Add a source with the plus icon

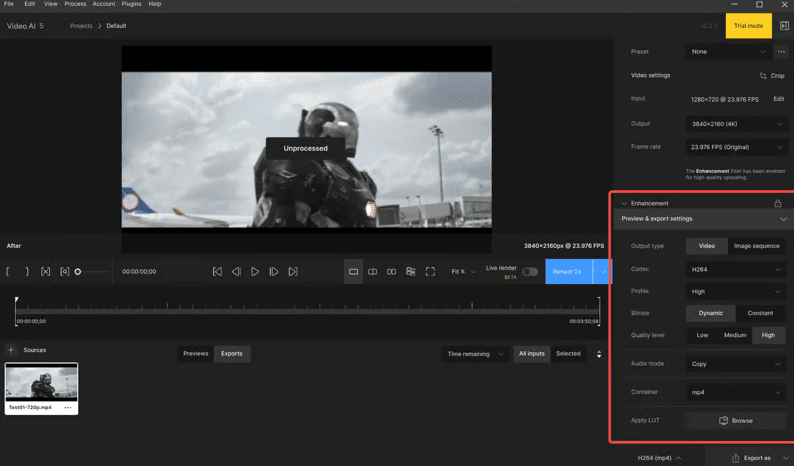pyautogui.click(x=11, y=350)
